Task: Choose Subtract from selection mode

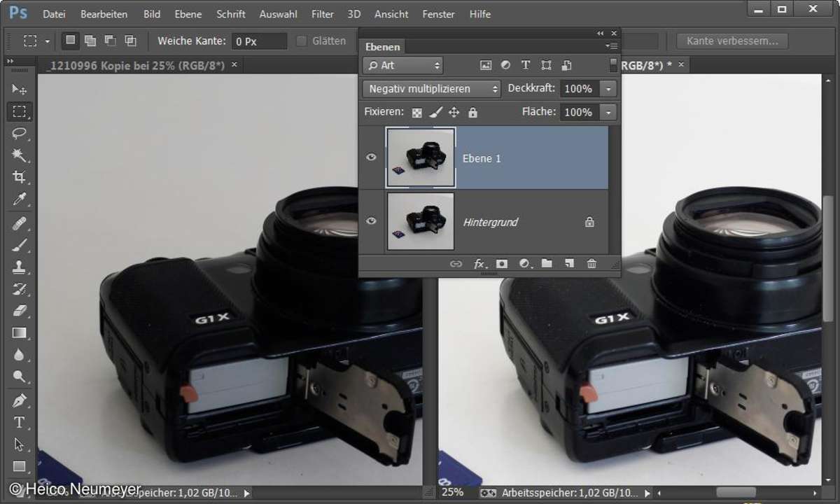Action: point(111,41)
